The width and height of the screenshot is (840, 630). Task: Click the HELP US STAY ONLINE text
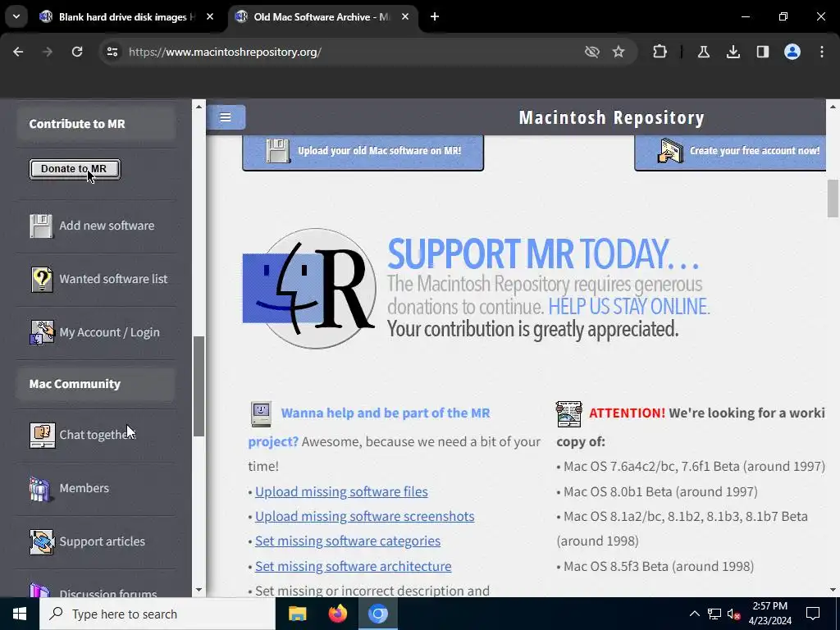[628, 307]
